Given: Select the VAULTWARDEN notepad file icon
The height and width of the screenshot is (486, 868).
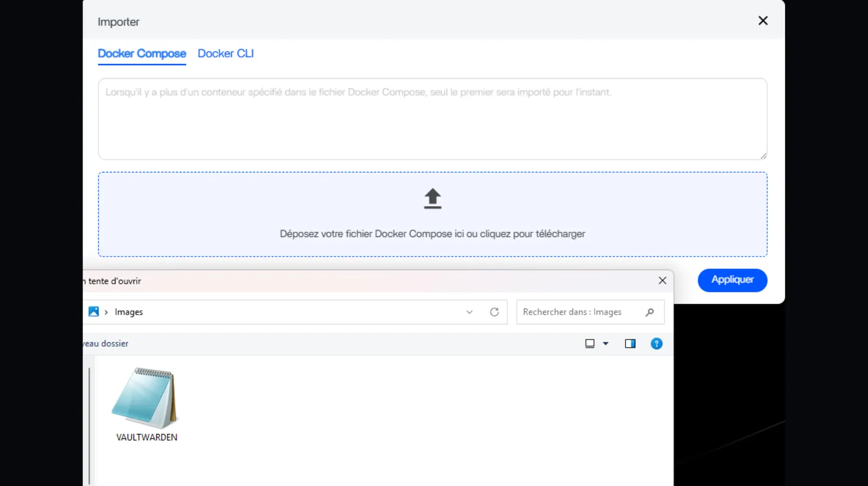Looking at the screenshot, I should (x=145, y=399).
